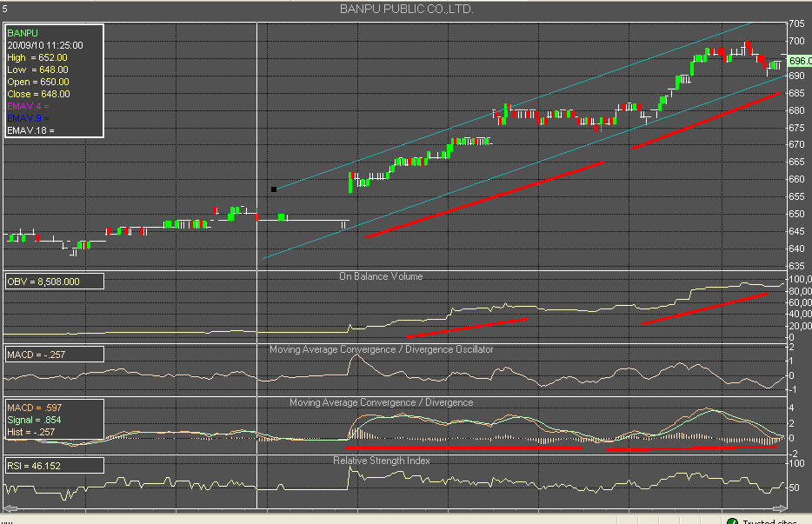Click the 690 price axis label
Viewport: 812px width, 524px height.
tap(796, 76)
